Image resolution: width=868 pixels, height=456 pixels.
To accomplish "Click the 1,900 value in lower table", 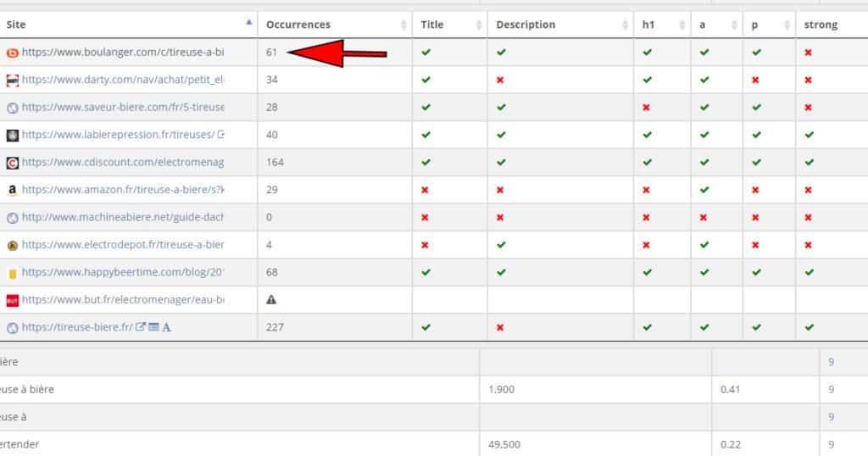I will tap(501, 390).
